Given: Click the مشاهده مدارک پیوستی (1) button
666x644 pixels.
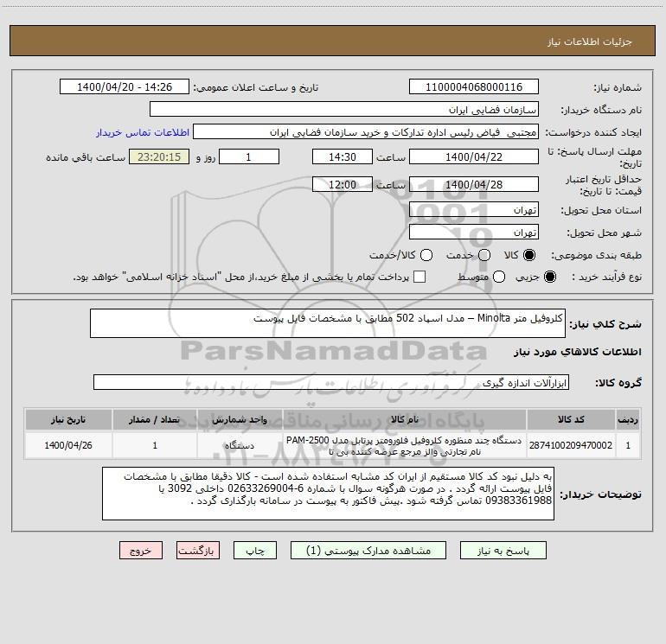Looking at the screenshot, I should tap(368, 551).
